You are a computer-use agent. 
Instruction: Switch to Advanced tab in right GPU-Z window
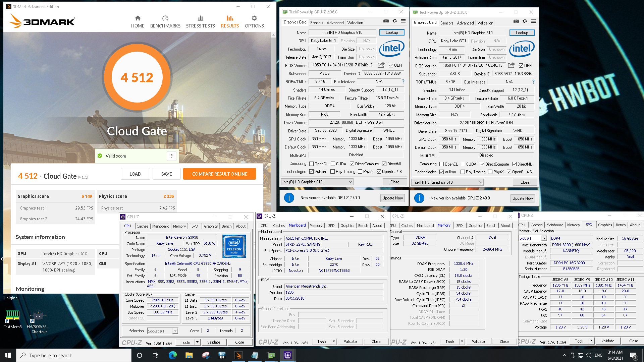[465, 23]
